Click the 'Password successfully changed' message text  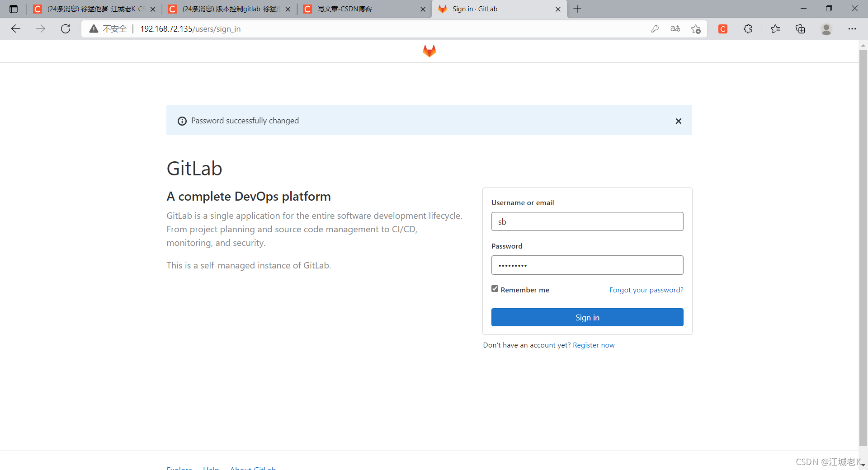pyautogui.click(x=245, y=121)
